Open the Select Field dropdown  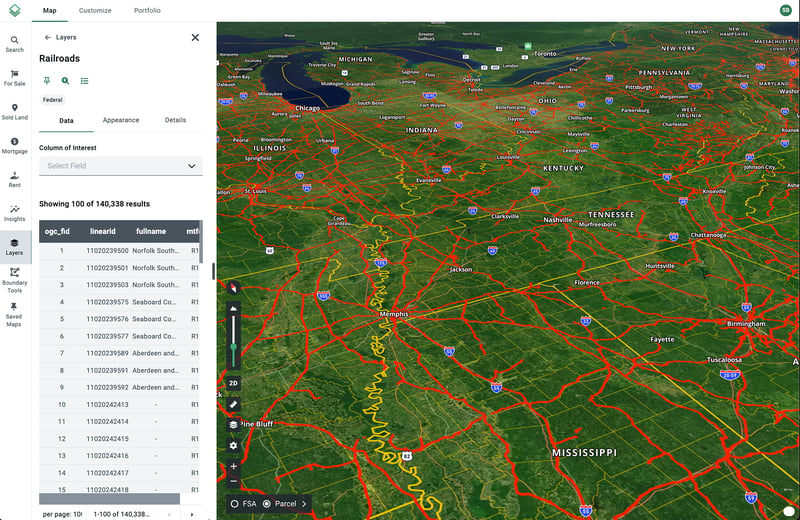click(120, 166)
